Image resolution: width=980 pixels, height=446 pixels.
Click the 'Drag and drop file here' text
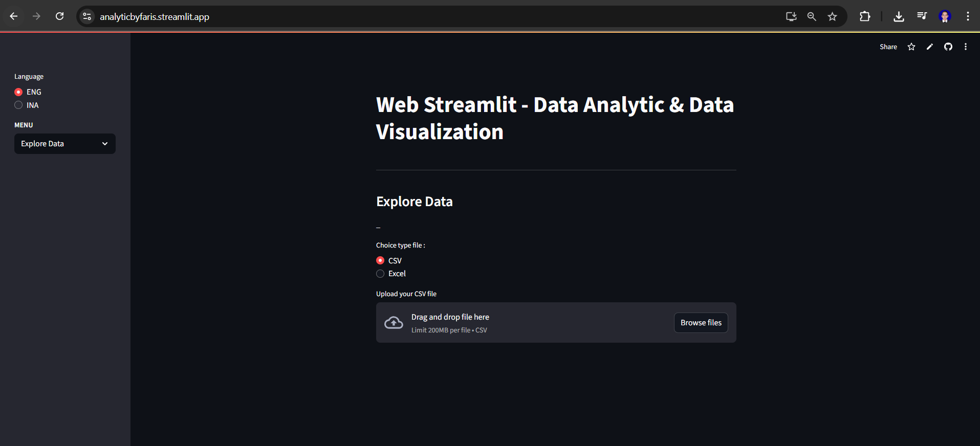click(450, 317)
